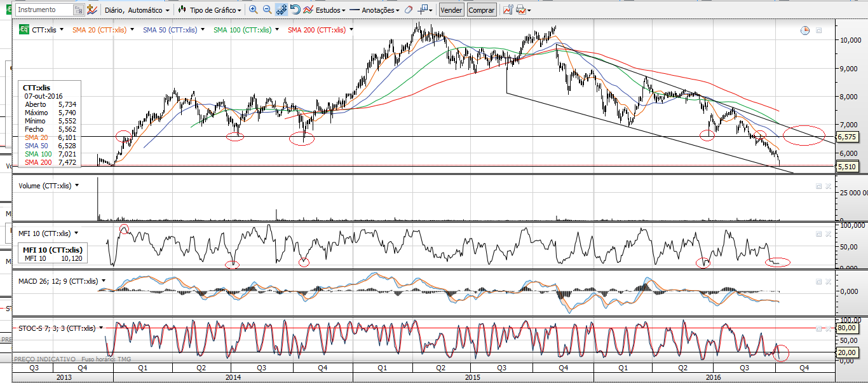The image size is (868, 383).
Task: Click the print chart icon
Action: click(520, 10)
